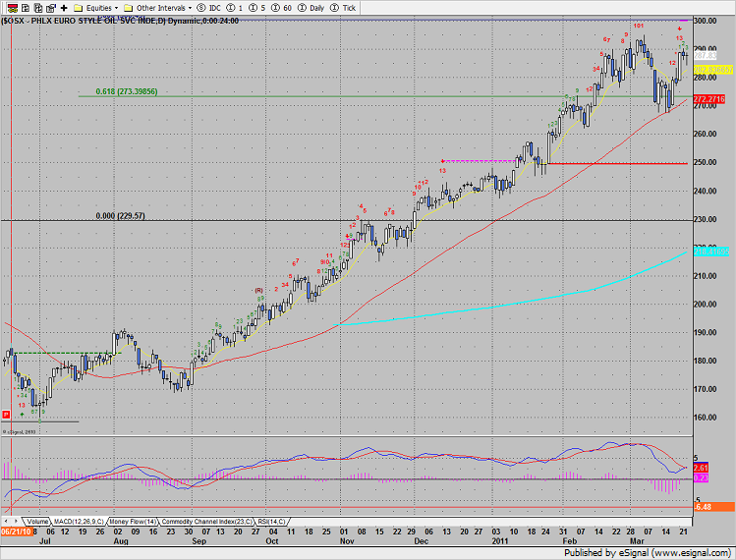Switch to Tick interval
The image size is (736, 560).
pos(343,8)
